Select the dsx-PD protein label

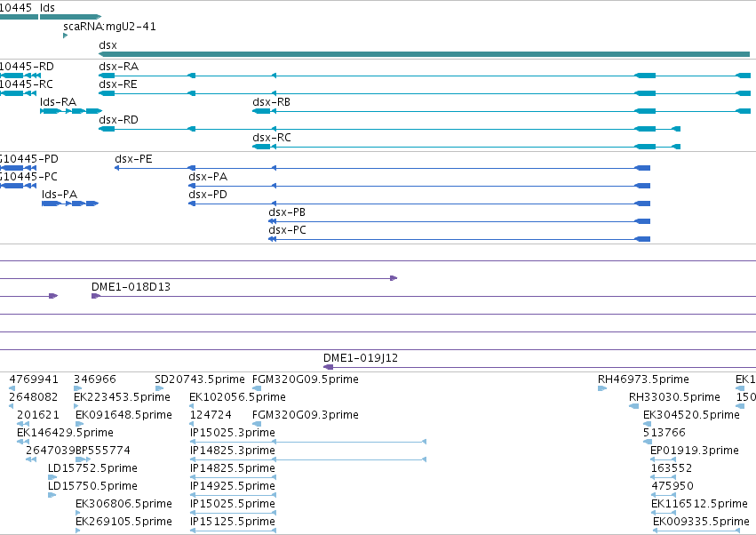coord(208,195)
